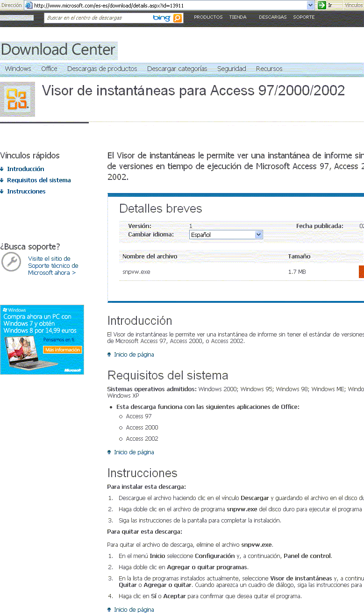Select the Windows navigation tab
The width and height of the screenshot is (364, 615).
pos(18,69)
